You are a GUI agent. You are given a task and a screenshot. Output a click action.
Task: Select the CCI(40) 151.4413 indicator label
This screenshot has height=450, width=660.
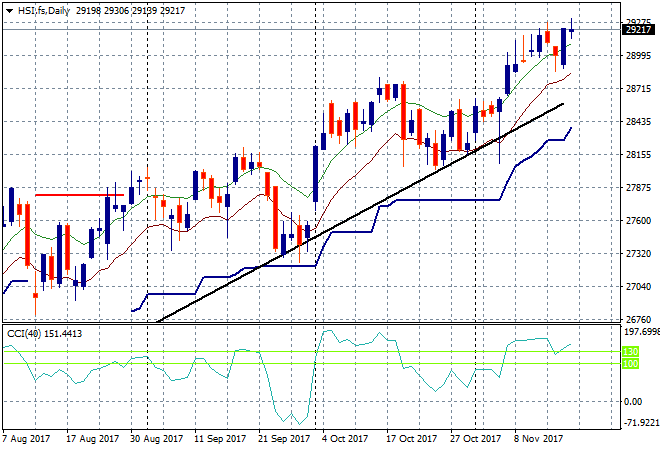[45, 334]
